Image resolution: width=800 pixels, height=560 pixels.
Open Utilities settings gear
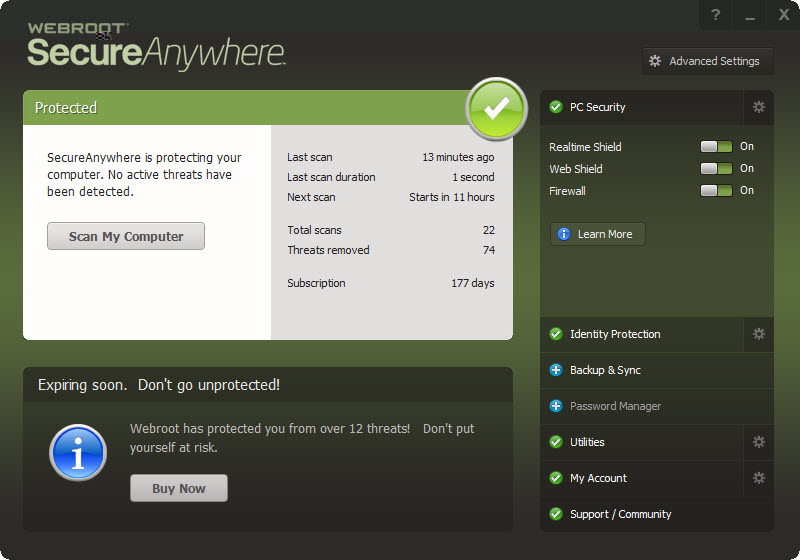click(759, 442)
